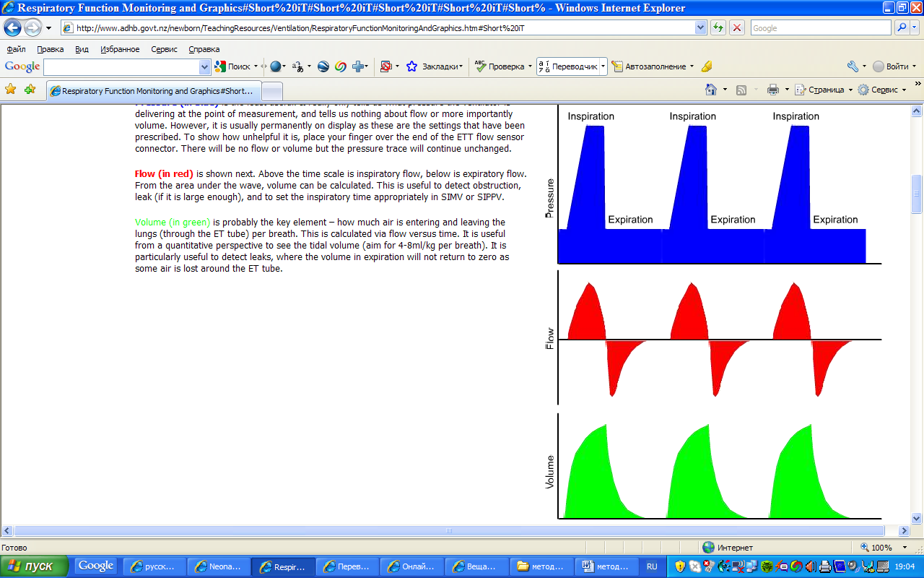The image size is (924, 578).
Task: Open the Файл menu
Action: tap(17, 49)
